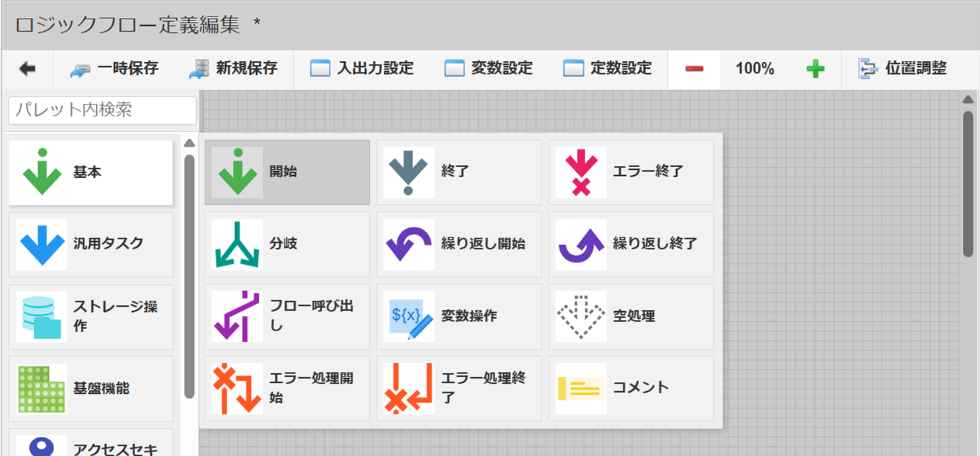Click 新規保存 save as new button
Viewport: 980px width, 456px height.
[x=233, y=69]
